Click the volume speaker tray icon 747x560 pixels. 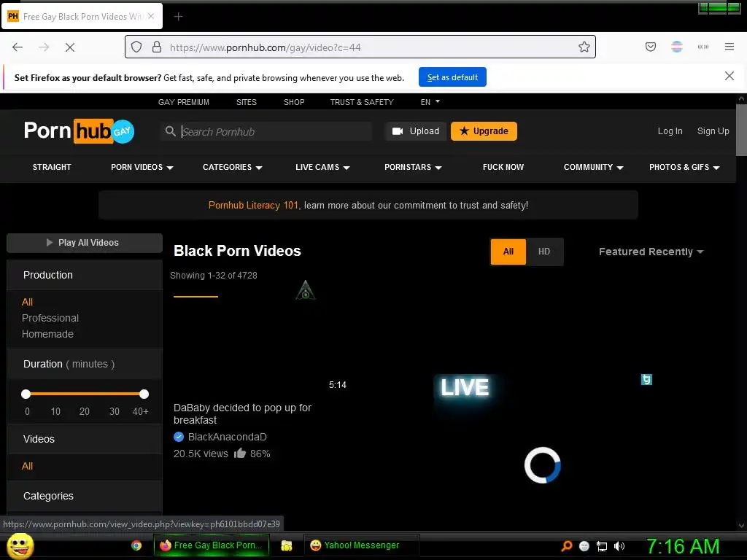(619, 546)
